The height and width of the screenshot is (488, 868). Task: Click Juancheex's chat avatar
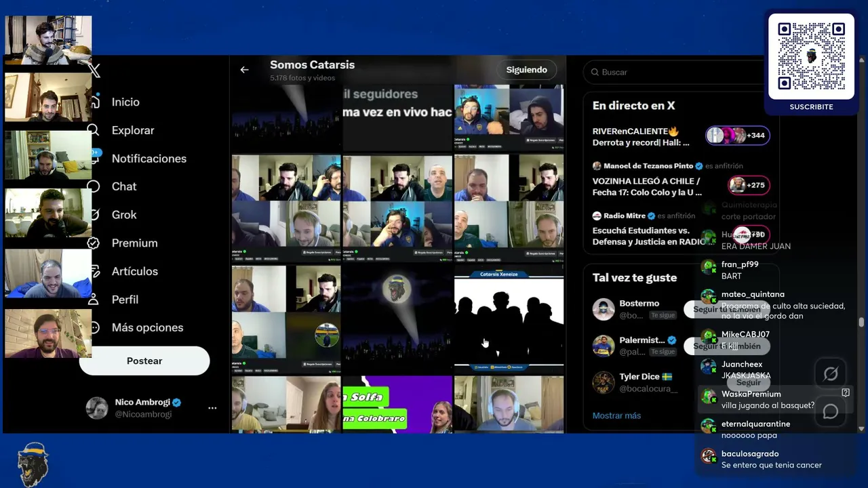[709, 367]
